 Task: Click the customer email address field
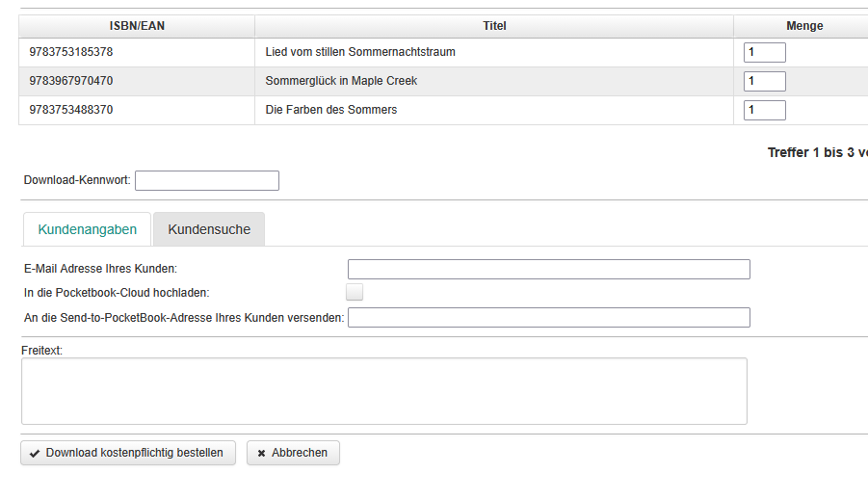pyautogui.click(x=548, y=269)
